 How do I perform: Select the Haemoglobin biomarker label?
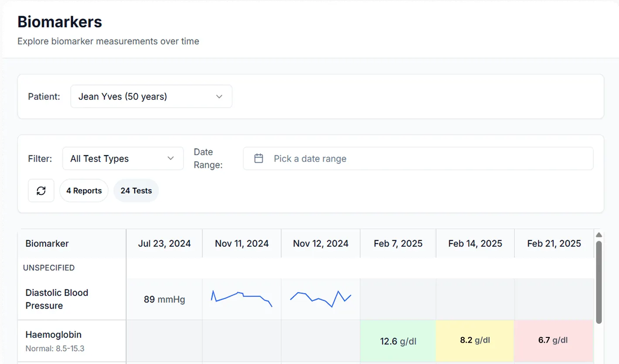point(54,334)
